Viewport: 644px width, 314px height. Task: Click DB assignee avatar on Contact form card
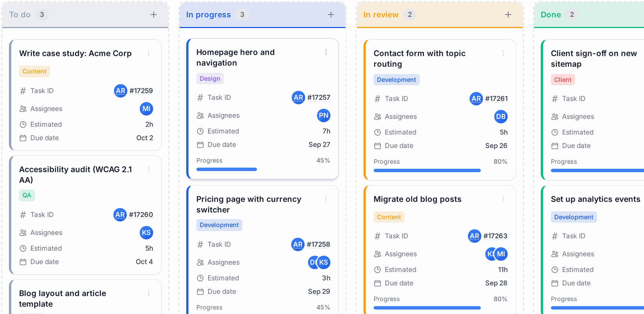pos(501,117)
